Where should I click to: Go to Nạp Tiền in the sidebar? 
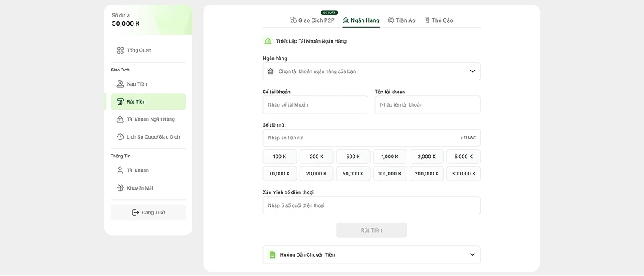(x=148, y=84)
